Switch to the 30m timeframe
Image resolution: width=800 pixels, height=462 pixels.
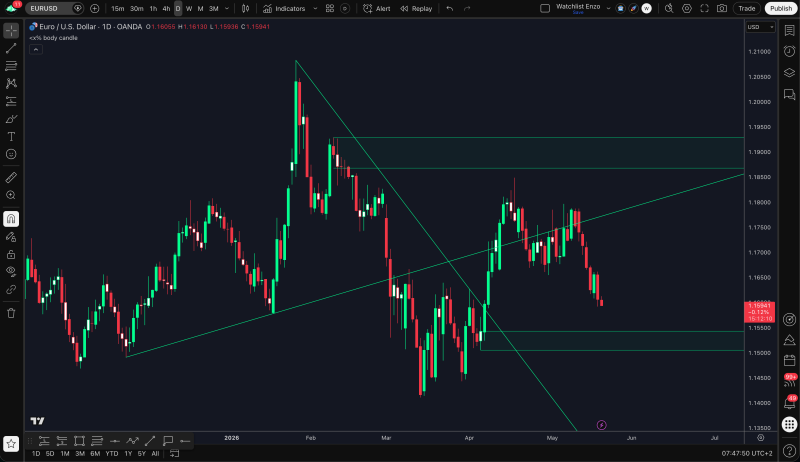[x=136, y=9]
